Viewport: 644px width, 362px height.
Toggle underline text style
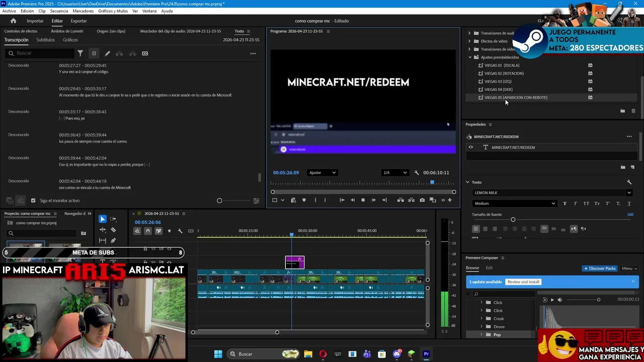629,204
